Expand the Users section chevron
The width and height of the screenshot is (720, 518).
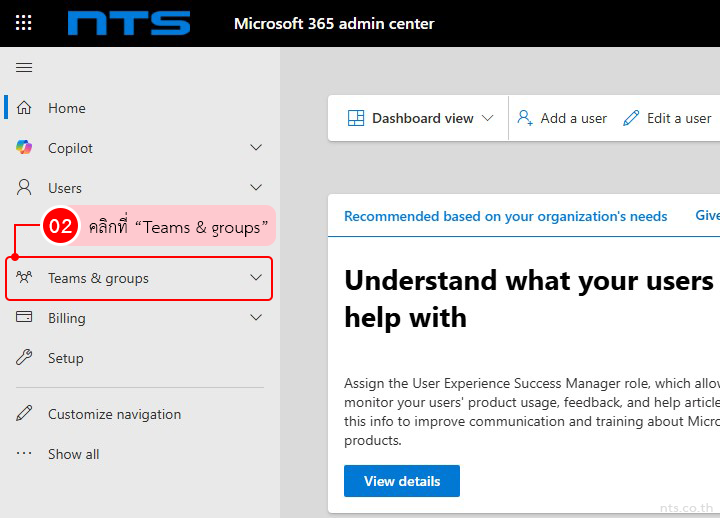pos(256,188)
